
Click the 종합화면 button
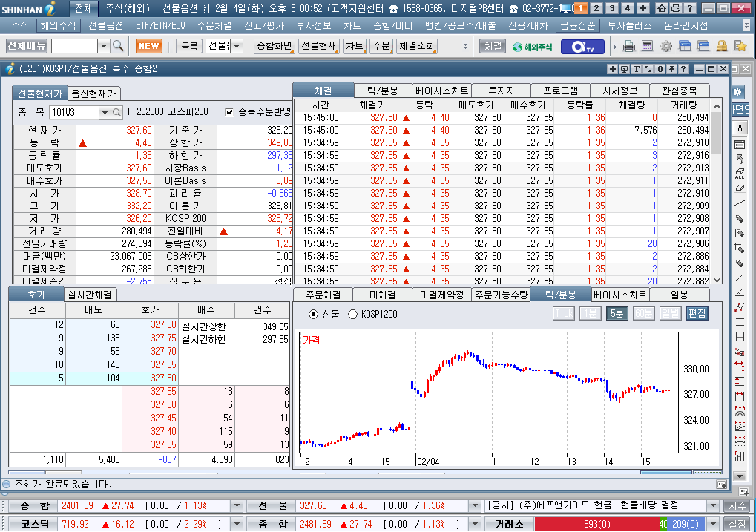point(274,46)
